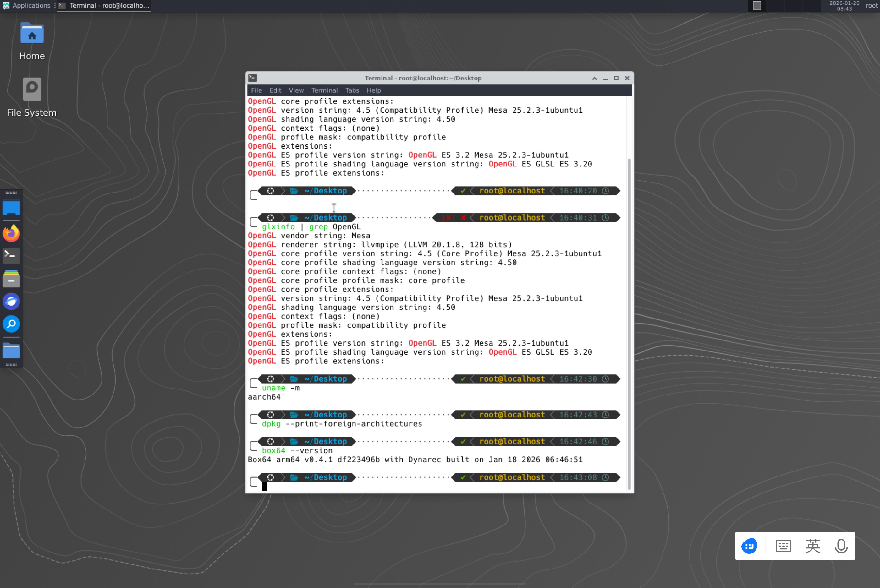Open the application finder magnifier icon
This screenshot has height=588, width=880.
pos(11,324)
